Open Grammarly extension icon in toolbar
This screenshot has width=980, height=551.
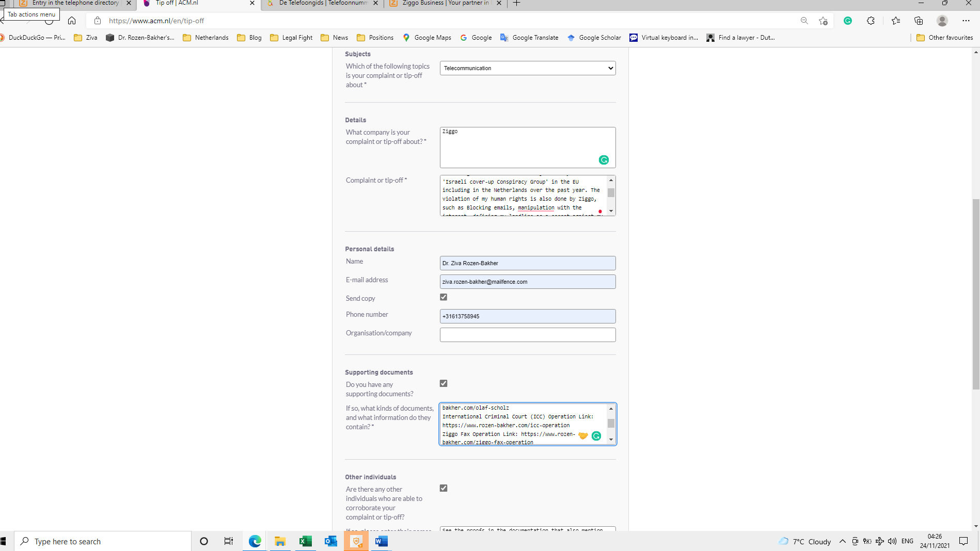pyautogui.click(x=847, y=21)
